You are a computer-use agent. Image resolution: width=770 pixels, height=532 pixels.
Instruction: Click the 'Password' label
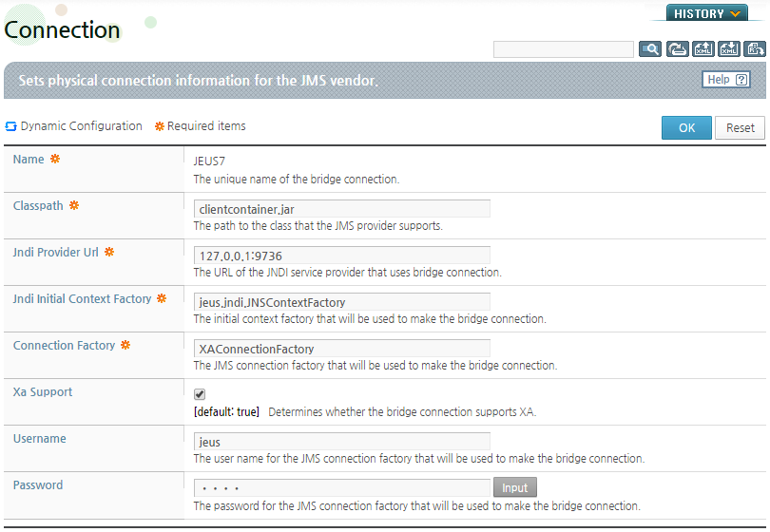click(x=38, y=485)
